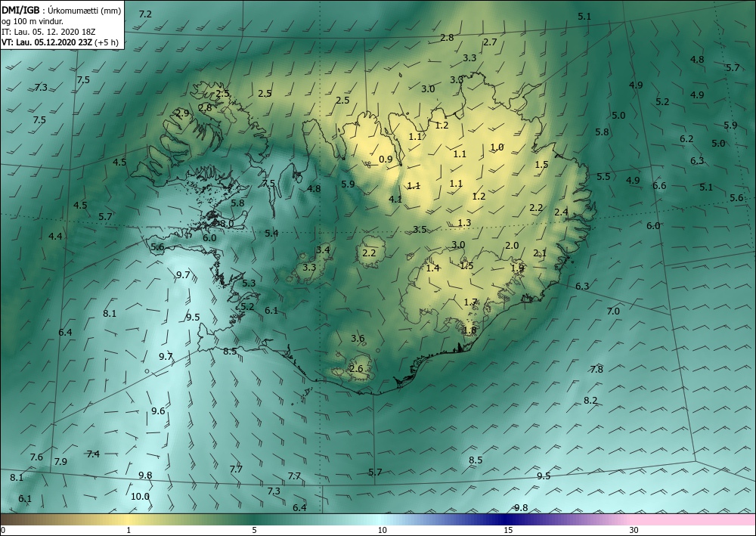
Task: Click the map value 4.4
Action: [55, 236]
